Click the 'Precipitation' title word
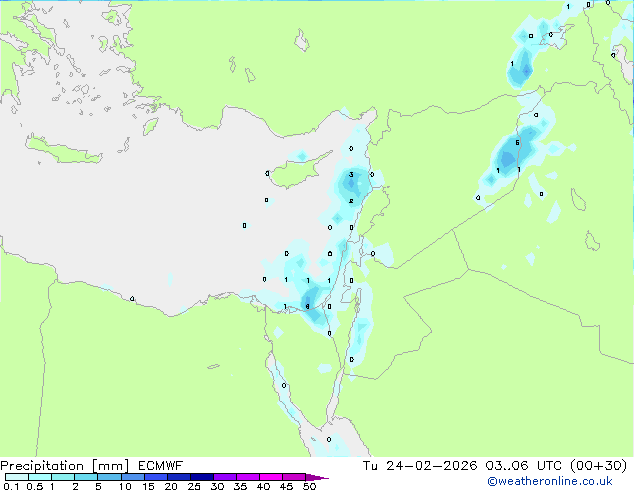Viewport: 634px width, 490px height. point(42,466)
